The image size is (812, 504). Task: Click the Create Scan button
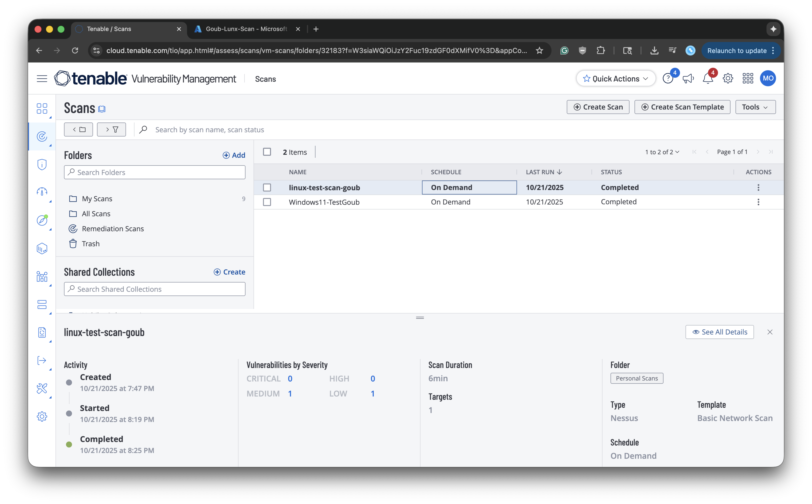(598, 107)
